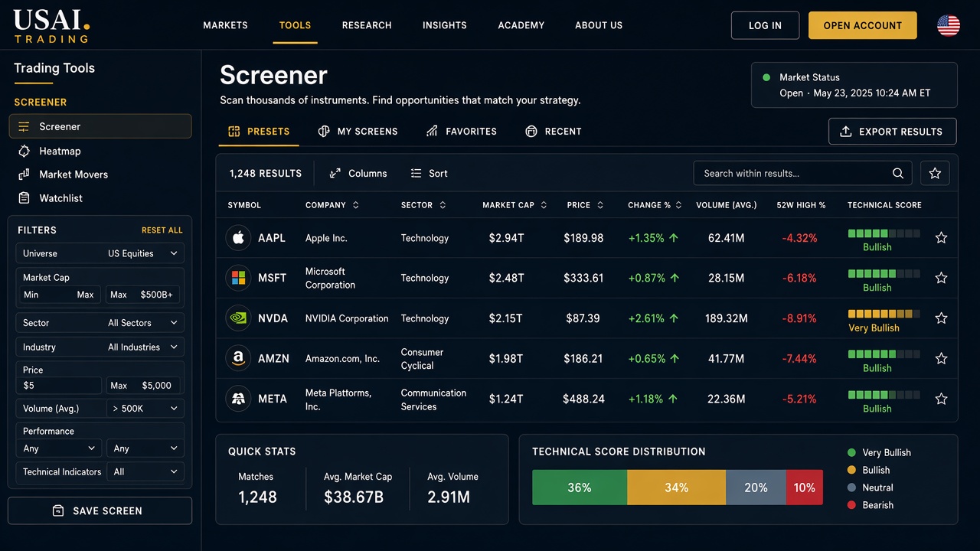Screen dimensions: 980x551
Task: Click the Amazon logo icon for AMZN
Action: (x=238, y=358)
